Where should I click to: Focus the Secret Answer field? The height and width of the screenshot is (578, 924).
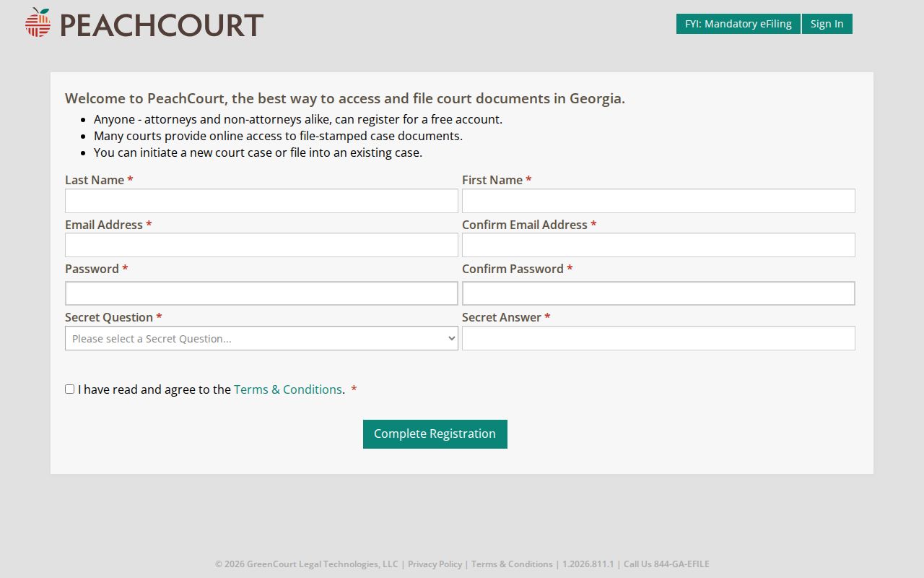tap(658, 338)
